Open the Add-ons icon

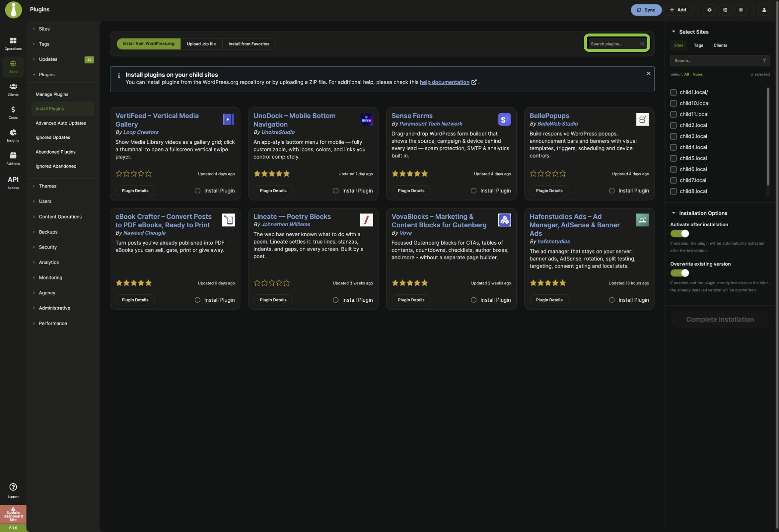(x=13, y=158)
